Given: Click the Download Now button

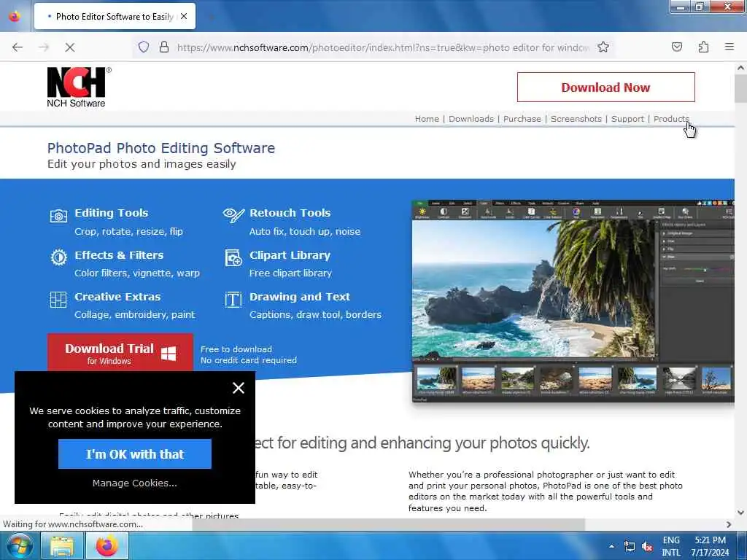Looking at the screenshot, I should click(x=605, y=87).
